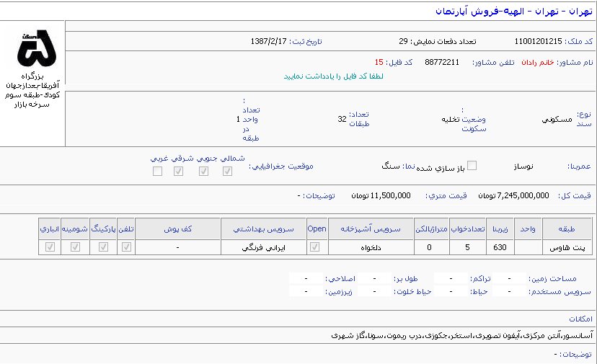This screenshot has height=364, width=597.
Task: Toggle the شومینه (fireplace) checkbox in table row
Action: click(x=75, y=247)
